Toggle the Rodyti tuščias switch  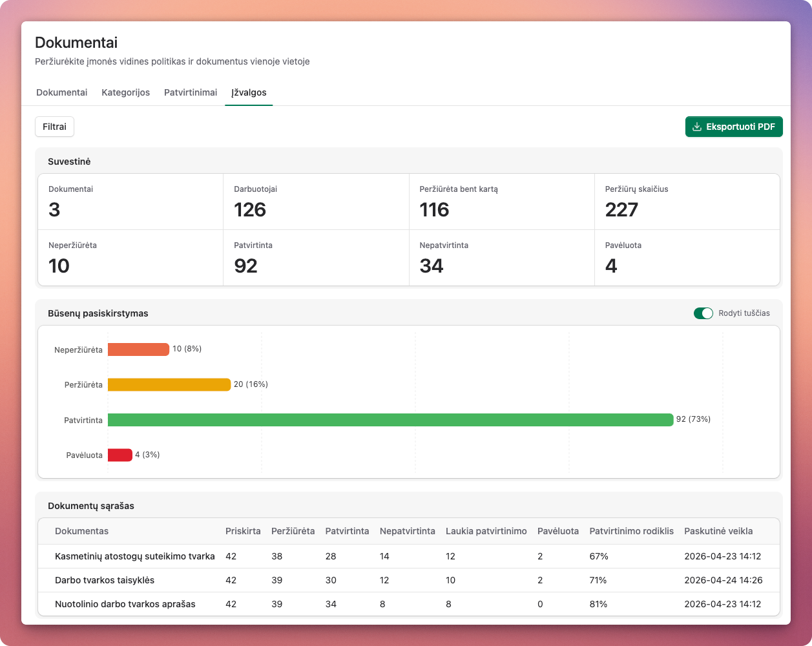(x=703, y=313)
